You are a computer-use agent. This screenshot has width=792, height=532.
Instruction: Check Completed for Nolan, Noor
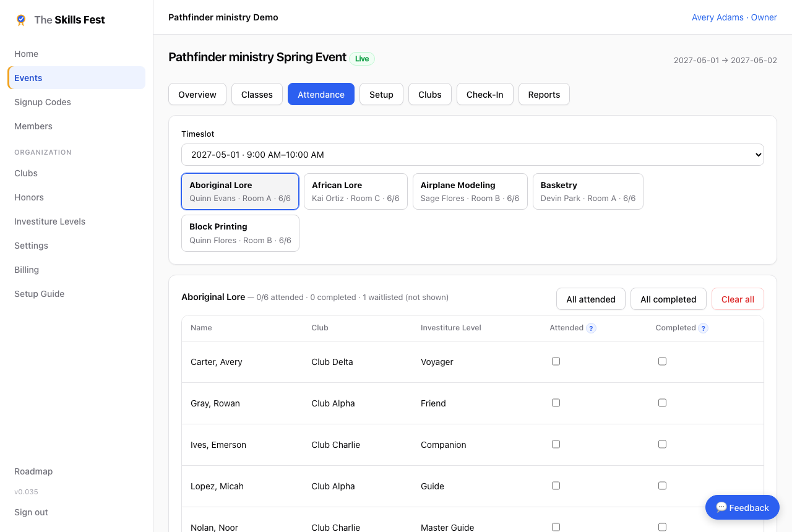coord(662,527)
